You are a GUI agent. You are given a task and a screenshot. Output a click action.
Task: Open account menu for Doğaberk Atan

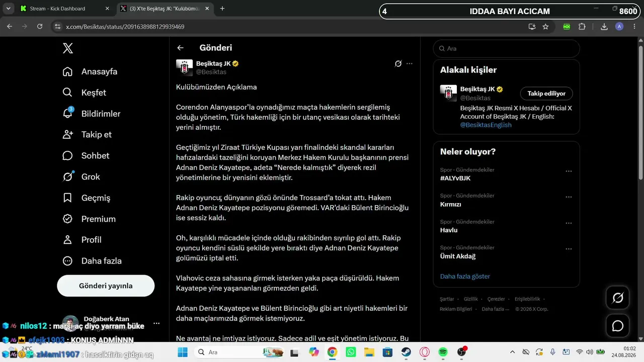[156, 323]
